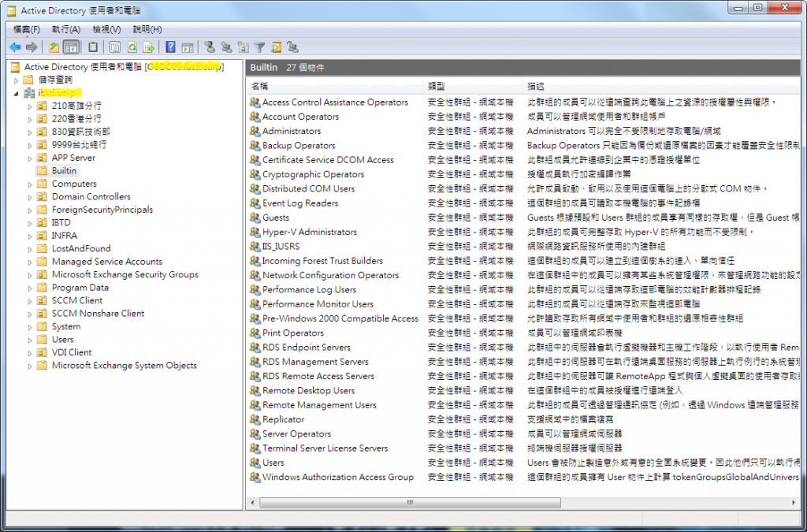Click the Backup Operators group icon
Screen dimensions: 807x532
[255, 146]
